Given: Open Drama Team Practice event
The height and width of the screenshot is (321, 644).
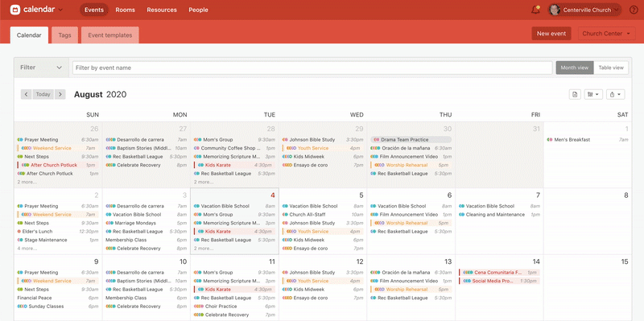Looking at the screenshot, I should [411, 139].
